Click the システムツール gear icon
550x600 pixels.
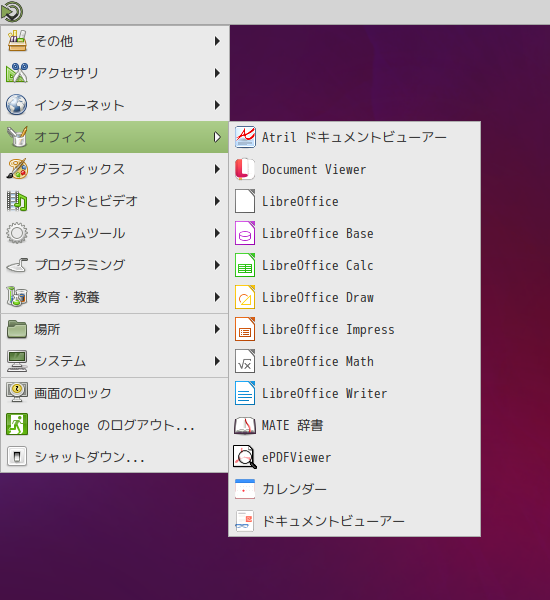pos(17,233)
